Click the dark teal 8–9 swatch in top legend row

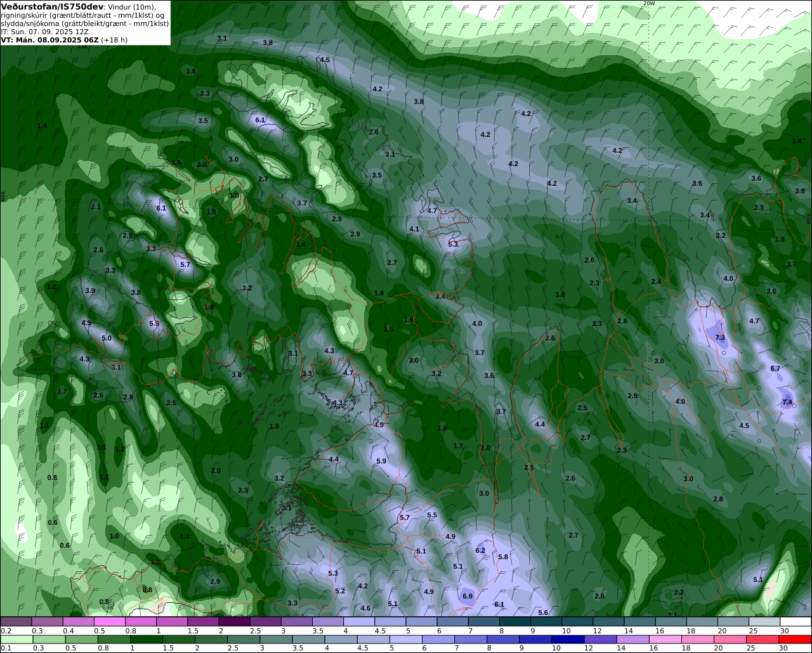pyautogui.click(x=516, y=621)
